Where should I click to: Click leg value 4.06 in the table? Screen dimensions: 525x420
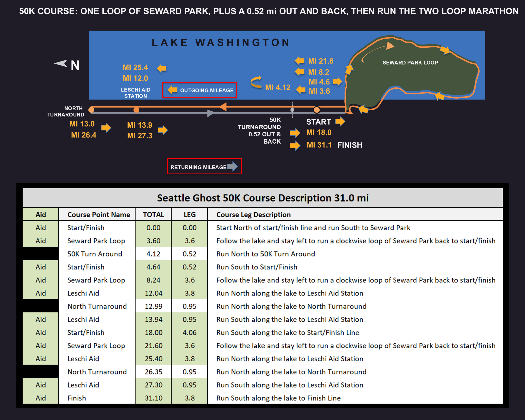tap(189, 333)
